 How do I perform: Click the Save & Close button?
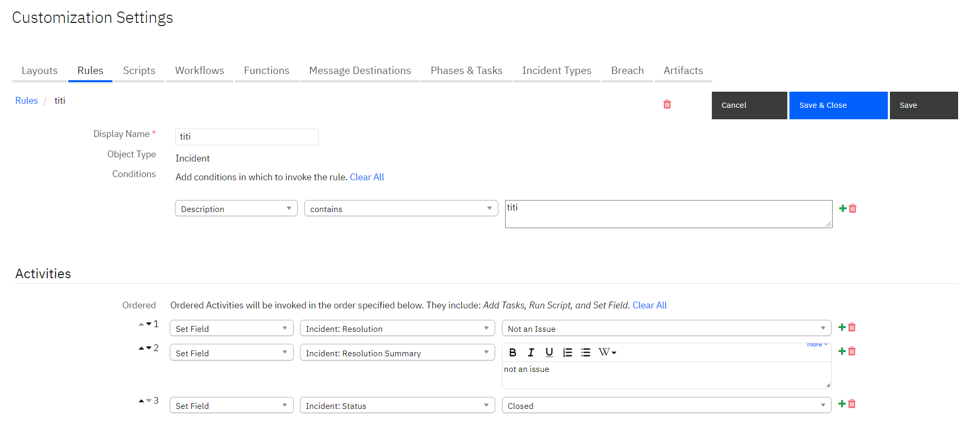pyautogui.click(x=838, y=105)
